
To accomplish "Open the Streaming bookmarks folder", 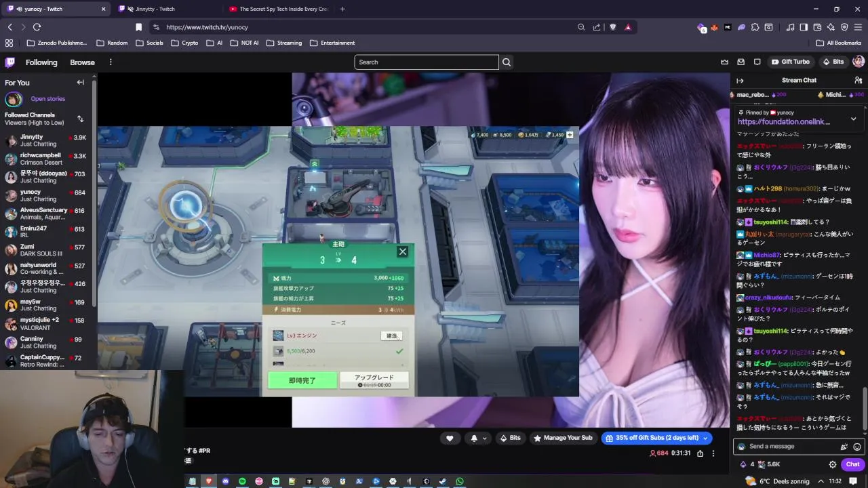I will pos(284,43).
